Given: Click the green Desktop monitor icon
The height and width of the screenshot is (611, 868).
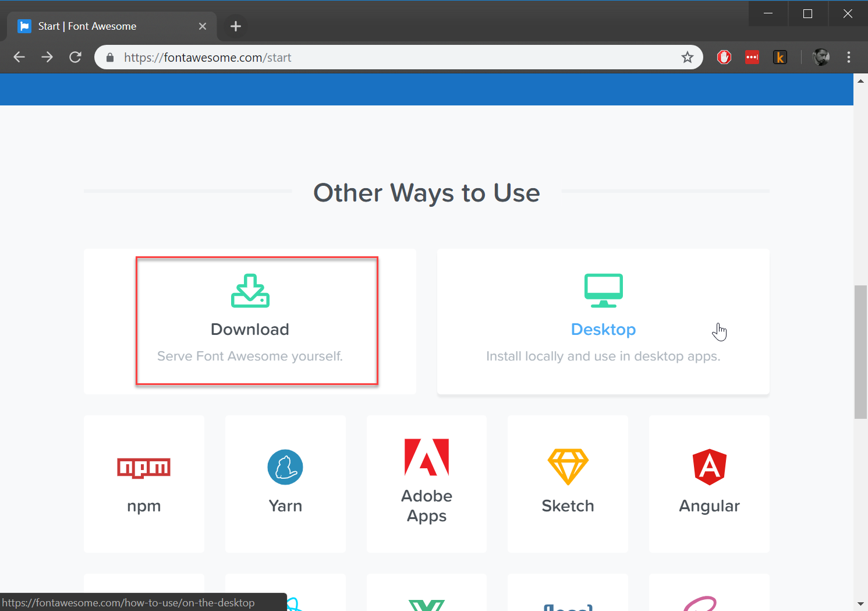Looking at the screenshot, I should (604, 291).
